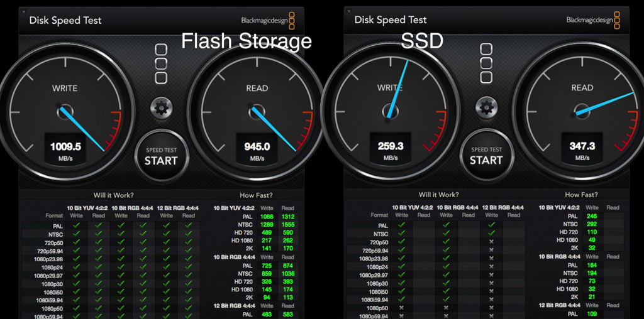Image resolution: width=644 pixels, height=319 pixels.
Task: Click the 73 RGB HD 720 write value in SSD window
Action: tap(592, 281)
